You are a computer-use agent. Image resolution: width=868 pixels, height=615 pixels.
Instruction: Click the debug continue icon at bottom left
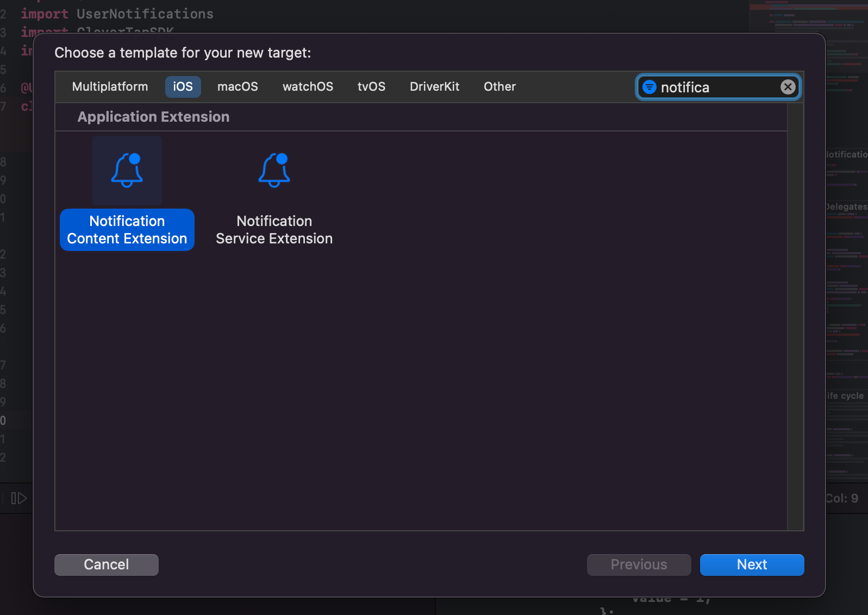18,498
